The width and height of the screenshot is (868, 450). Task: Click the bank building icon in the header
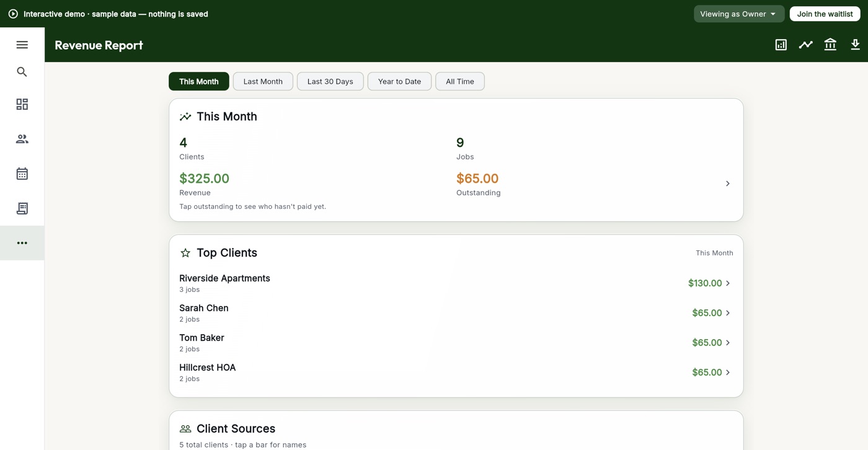pyautogui.click(x=830, y=45)
